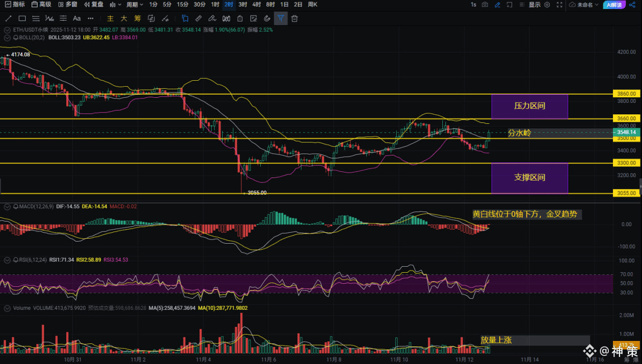This screenshot has height=364, width=642.
Task: Take a chart screenshot with camera icon
Action: tap(485, 5)
